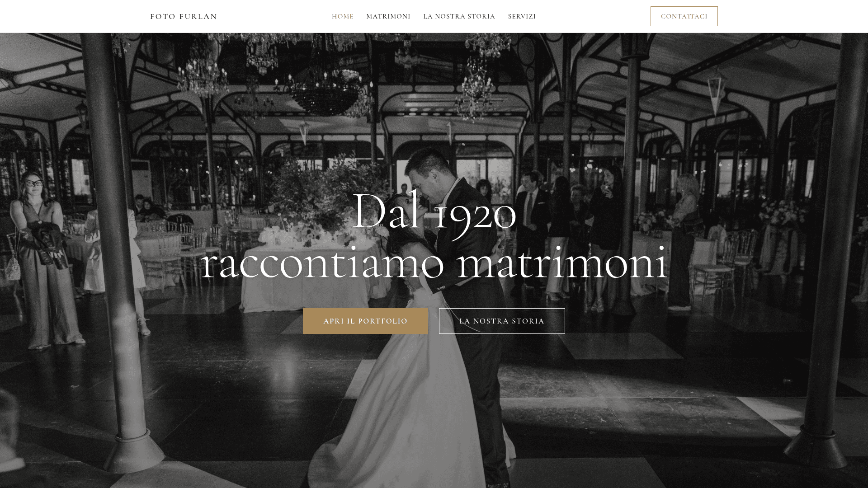Viewport: 868px width, 488px height.
Task: Click the FOTO FURLAN logo text
Action: coord(184,16)
